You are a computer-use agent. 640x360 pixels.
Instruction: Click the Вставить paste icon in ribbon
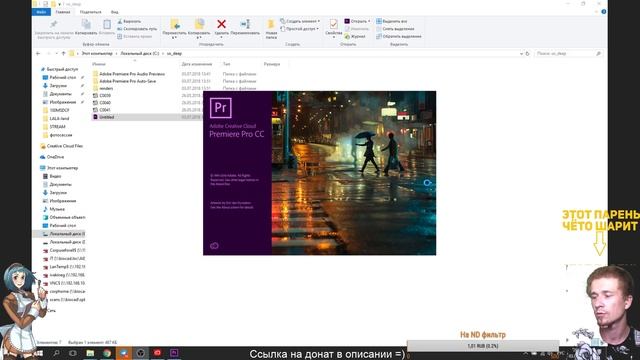(107, 24)
